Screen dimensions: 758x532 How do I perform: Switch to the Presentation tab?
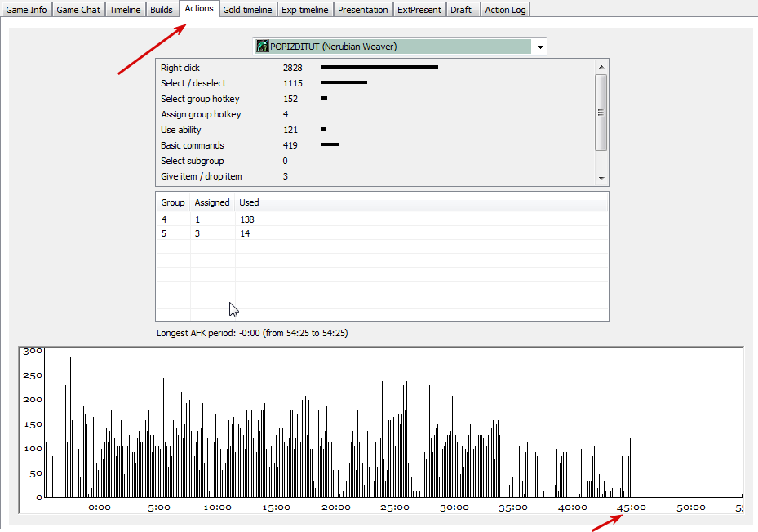363,10
